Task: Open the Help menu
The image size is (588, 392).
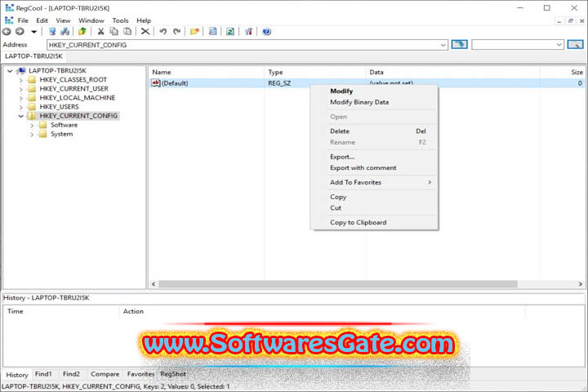Action: (x=144, y=20)
